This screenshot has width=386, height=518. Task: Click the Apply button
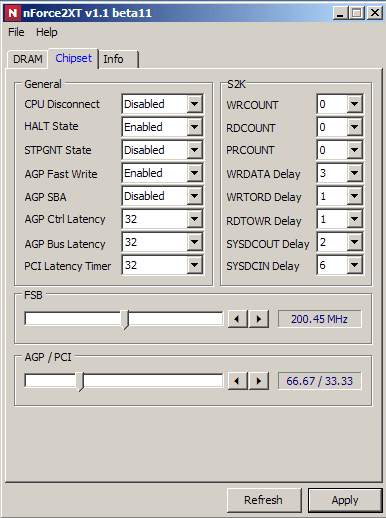pos(345,500)
